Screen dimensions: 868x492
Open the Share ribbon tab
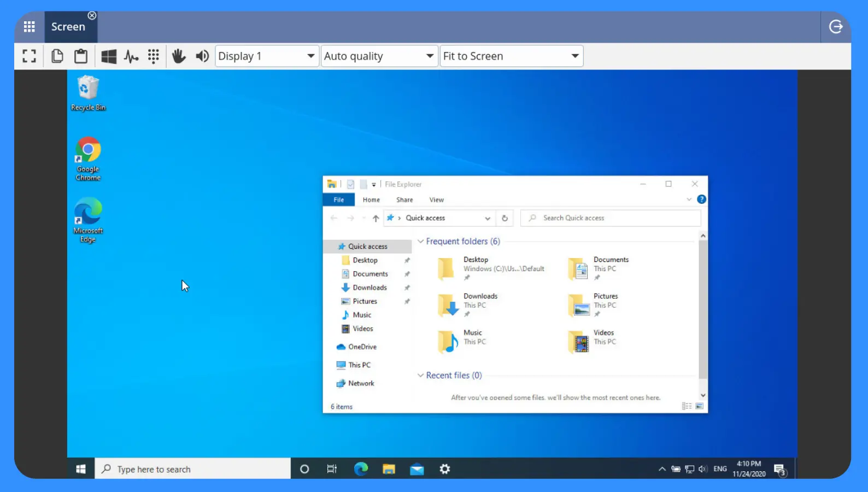[404, 200]
